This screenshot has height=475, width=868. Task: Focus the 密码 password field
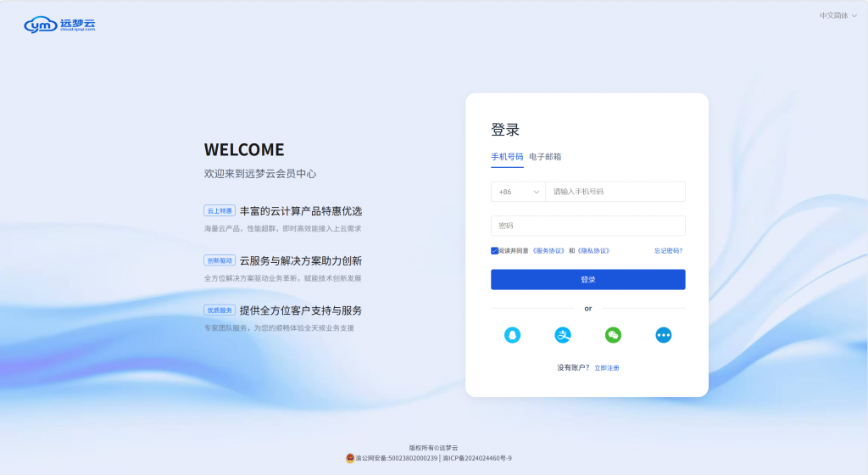tap(587, 226)
